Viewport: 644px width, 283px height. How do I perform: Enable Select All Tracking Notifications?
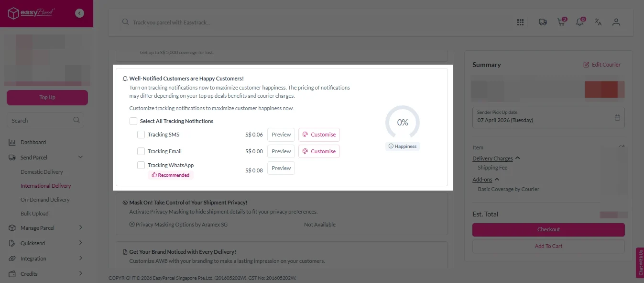133,121
